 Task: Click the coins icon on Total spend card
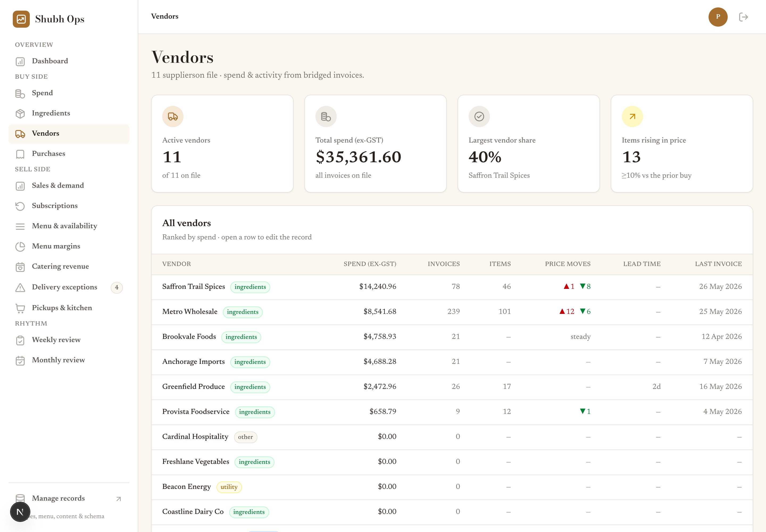pyautogui.click(x=326, y=117)
